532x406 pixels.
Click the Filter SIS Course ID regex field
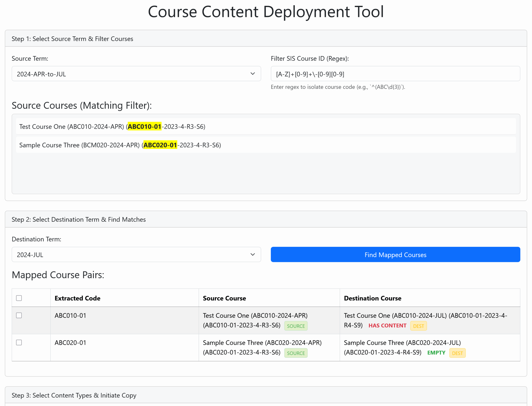pyautogui.click(x=395, y=74)
